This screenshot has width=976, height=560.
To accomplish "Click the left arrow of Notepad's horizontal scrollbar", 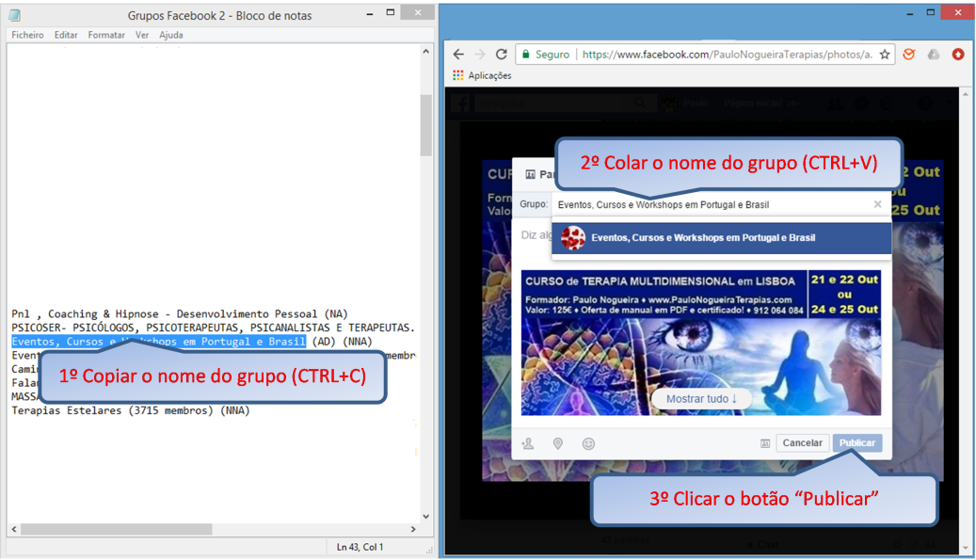I will point(14,529).
